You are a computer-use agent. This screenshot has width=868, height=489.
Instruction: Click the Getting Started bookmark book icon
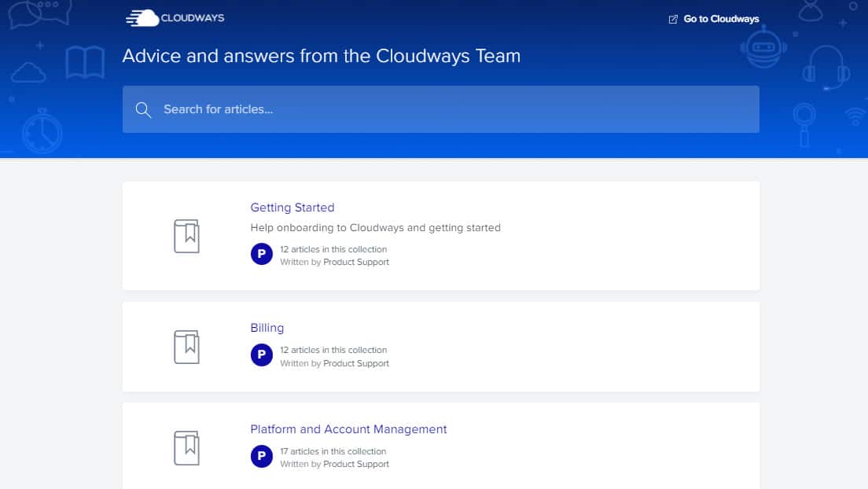(186, 236)
